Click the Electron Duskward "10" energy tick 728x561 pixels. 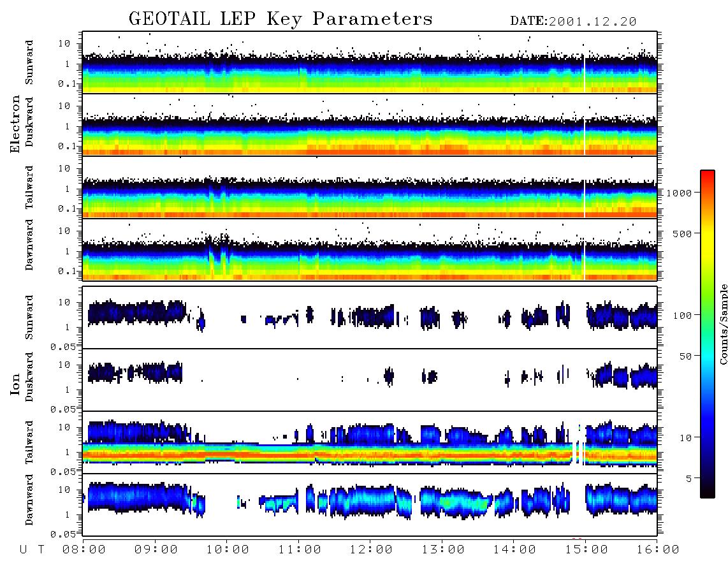click(x=64, y=106)
